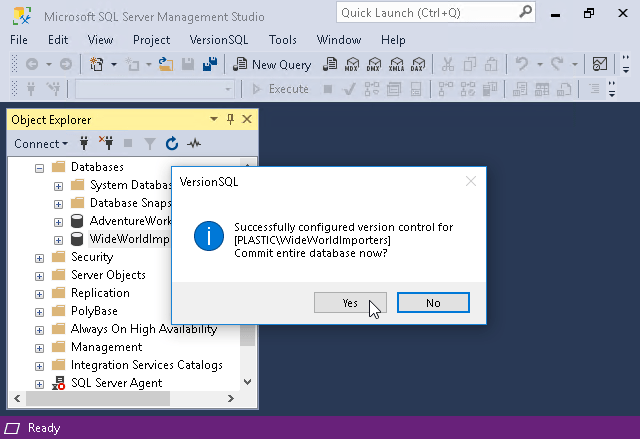Click the Disconnect plug icon in Object Explorer

click(x=106, y=143)
